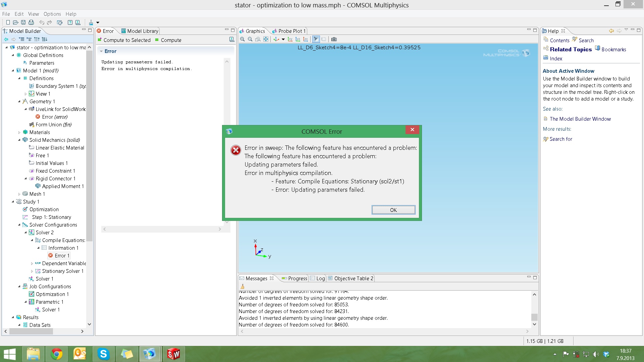Click the Search for help link

coord(561,139)
